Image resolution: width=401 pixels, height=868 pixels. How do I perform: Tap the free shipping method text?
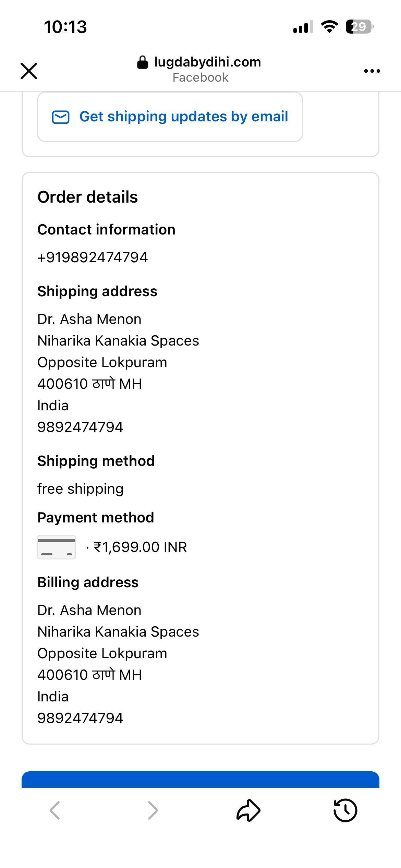click(80, 489)
